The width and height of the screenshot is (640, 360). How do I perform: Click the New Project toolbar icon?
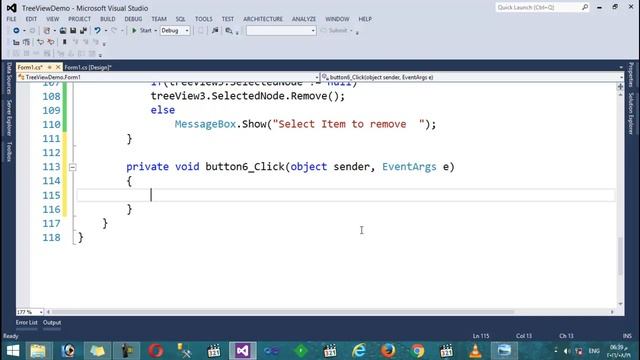coord(47,31)
